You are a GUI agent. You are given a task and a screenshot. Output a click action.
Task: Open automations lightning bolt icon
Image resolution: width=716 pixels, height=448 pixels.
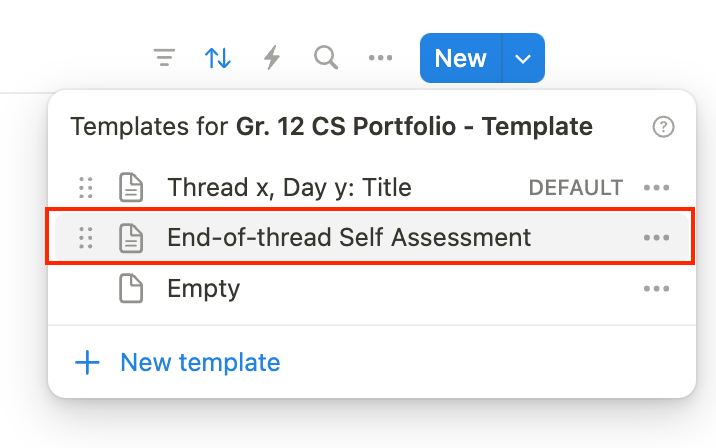tap(271, 58)
